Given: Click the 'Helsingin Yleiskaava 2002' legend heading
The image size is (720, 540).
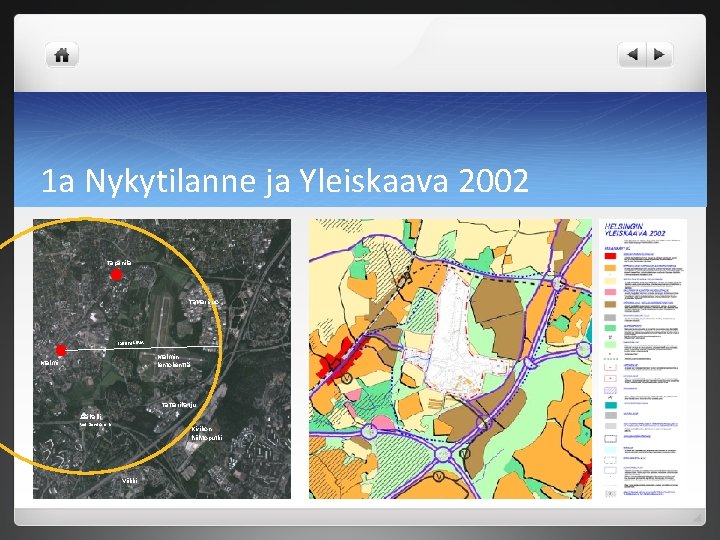Looking at the screenshot, I should [x=635, y=230].
